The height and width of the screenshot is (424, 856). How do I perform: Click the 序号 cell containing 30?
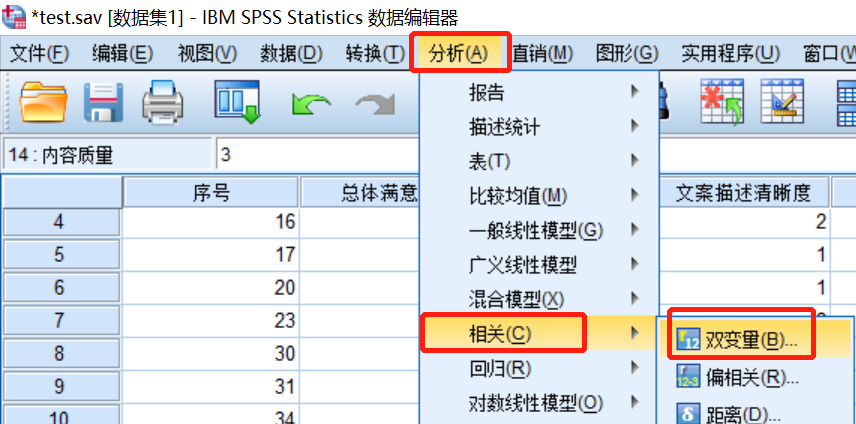[x=211, y=354]
